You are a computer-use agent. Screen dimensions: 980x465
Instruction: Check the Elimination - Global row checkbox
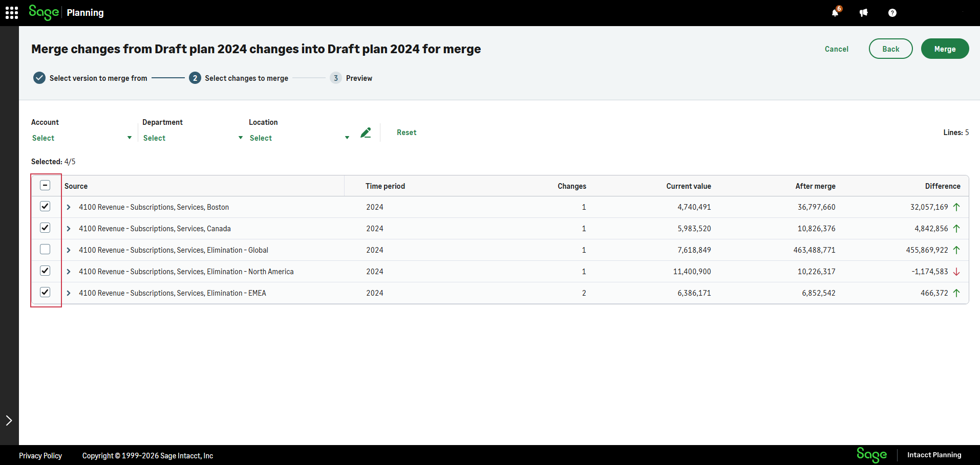[x=45, y=249]
